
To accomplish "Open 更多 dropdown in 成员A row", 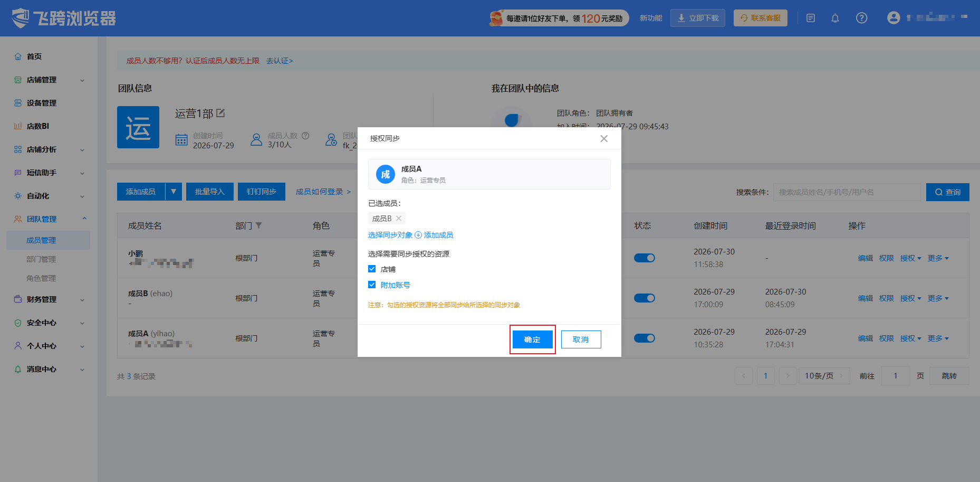I will (x=938, y=338).
